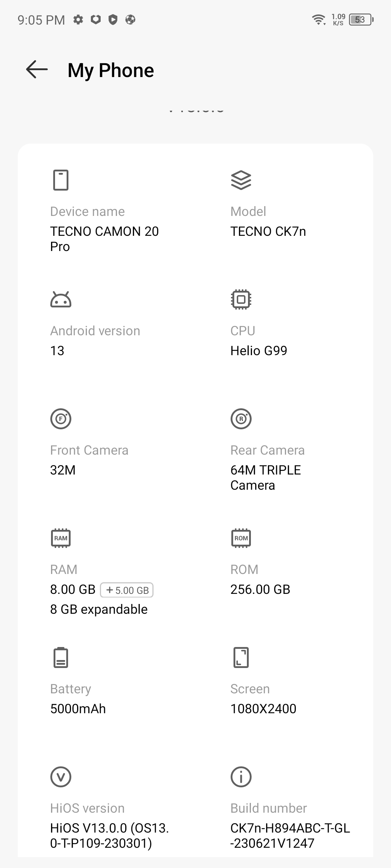Screen dimensions: 391x868
Task: Tap the HiOS version icon
Action: coord(61,777)
